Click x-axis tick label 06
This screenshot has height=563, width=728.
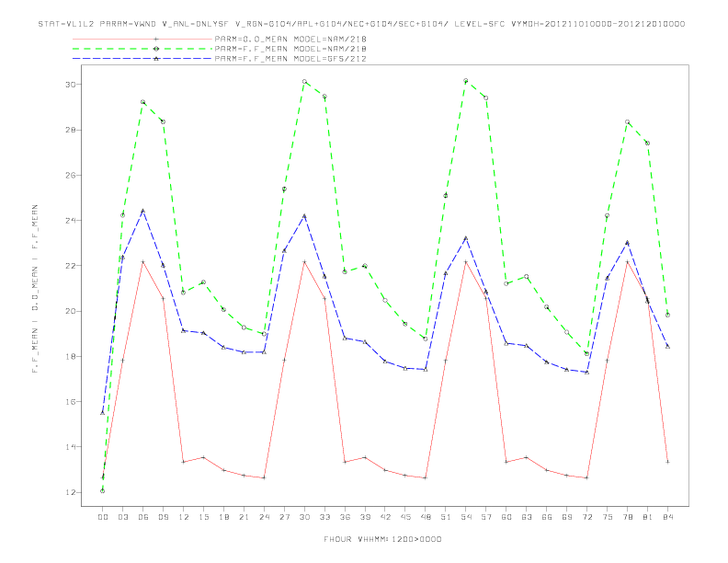click(143, 517)
